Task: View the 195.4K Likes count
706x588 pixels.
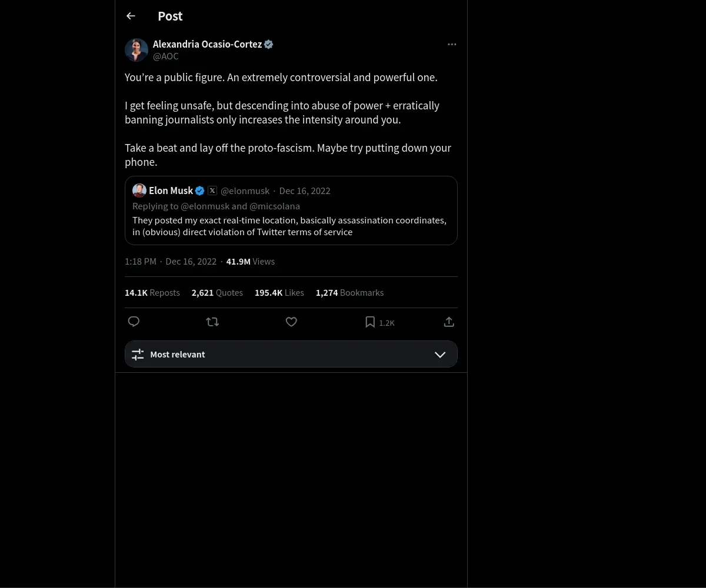Action: point(279,293)
